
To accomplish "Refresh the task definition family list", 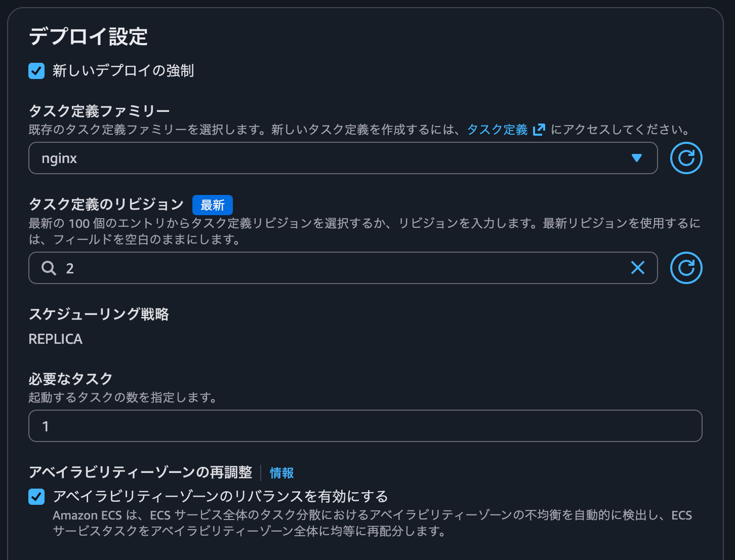I will click(686, 158).
